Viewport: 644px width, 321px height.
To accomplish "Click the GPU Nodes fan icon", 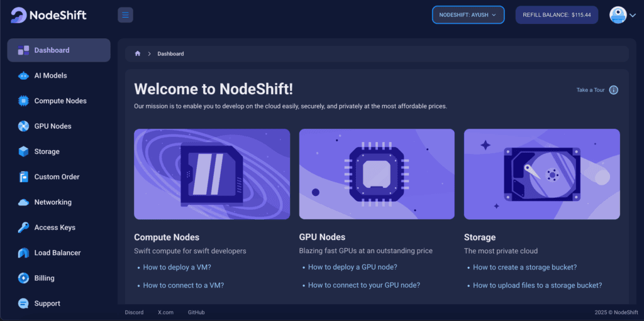I will 23,126.
